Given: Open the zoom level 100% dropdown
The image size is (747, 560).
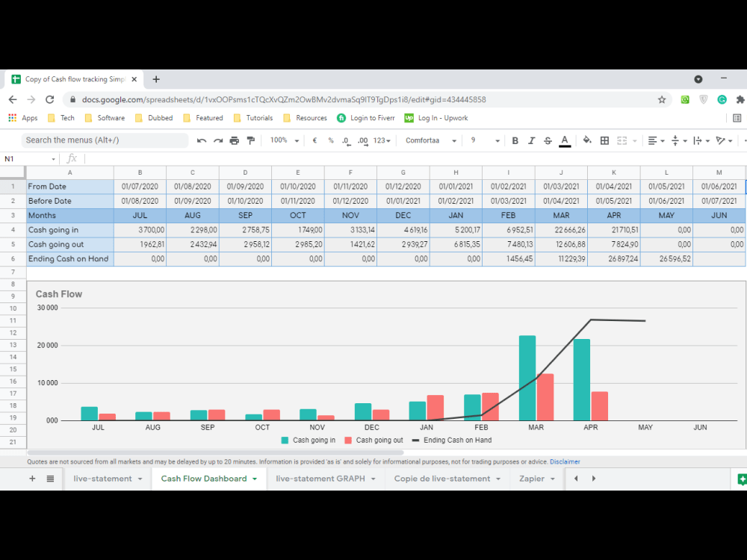Looking at the screenshot, I should coord(282,140).
